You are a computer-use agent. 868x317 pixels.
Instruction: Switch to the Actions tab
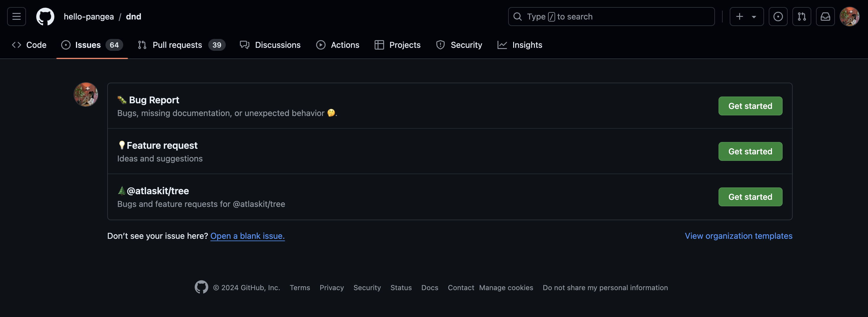click(338, 45)
